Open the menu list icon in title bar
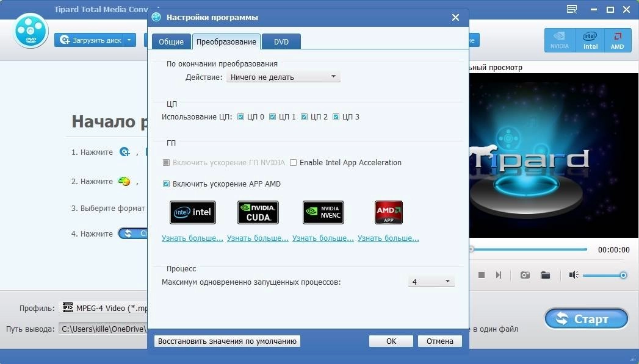 point(572,9)
